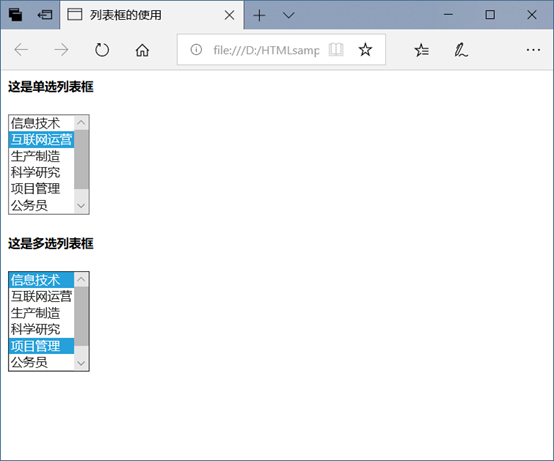This screenshot has height=461, width=554.
Task: Select 生产制造 in the single-select list
Action: point(41,156)
